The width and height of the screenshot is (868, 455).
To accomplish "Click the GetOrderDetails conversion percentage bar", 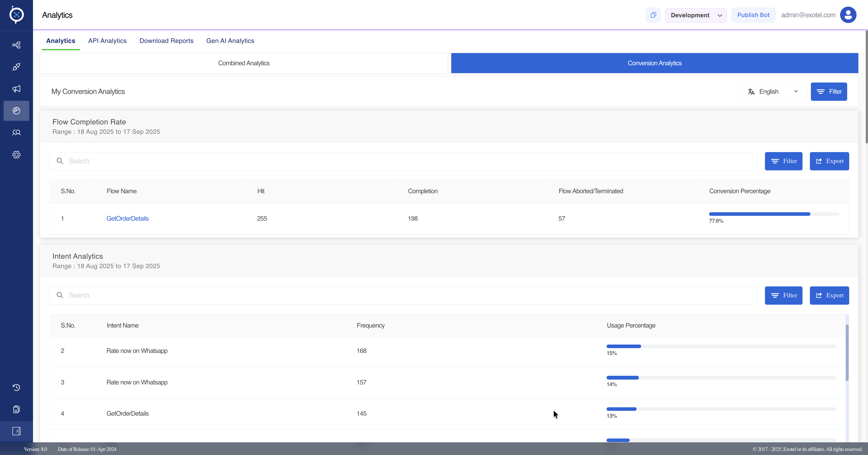I will (x=774, y=214).
